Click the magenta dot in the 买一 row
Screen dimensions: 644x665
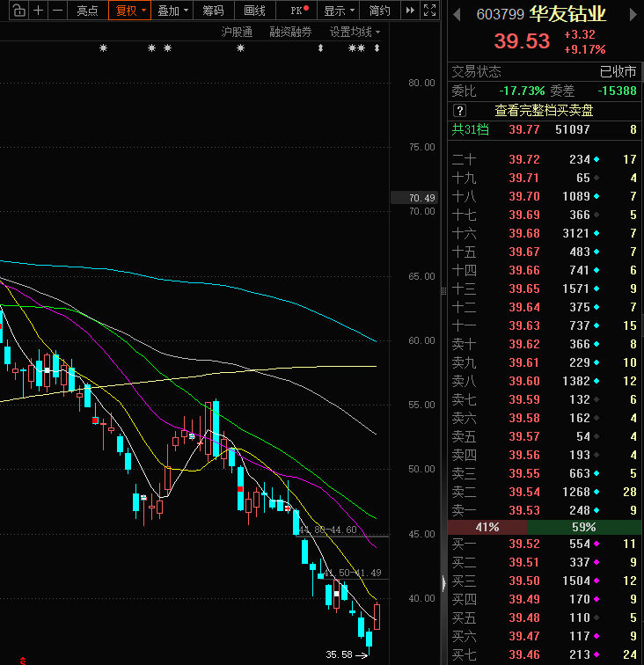596,544
